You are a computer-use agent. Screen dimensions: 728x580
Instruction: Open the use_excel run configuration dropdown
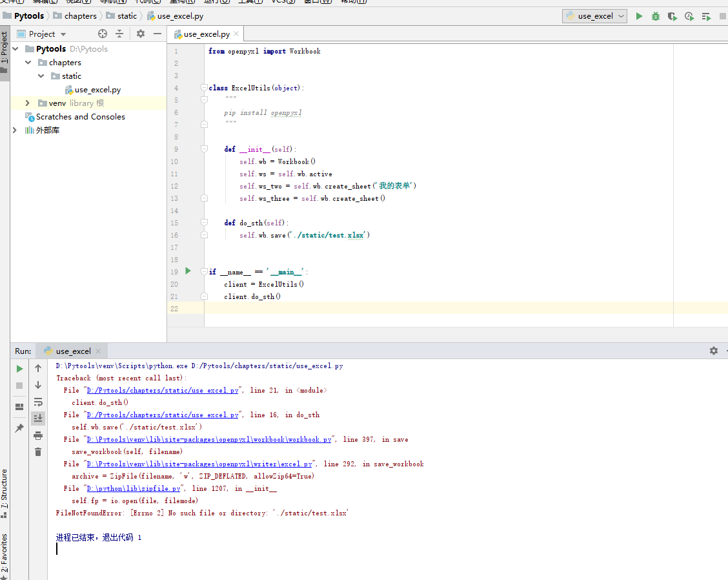tap(594, 16)
